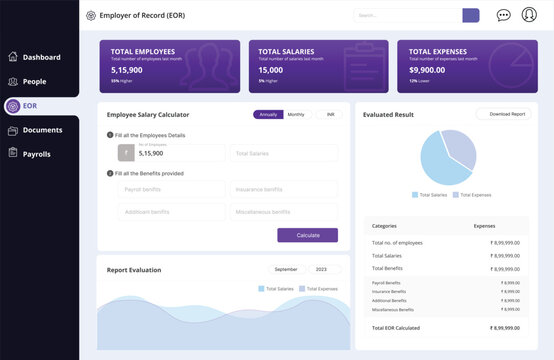
Task: Click the Employee Salary Calculator heading
Action: (148, 114)
